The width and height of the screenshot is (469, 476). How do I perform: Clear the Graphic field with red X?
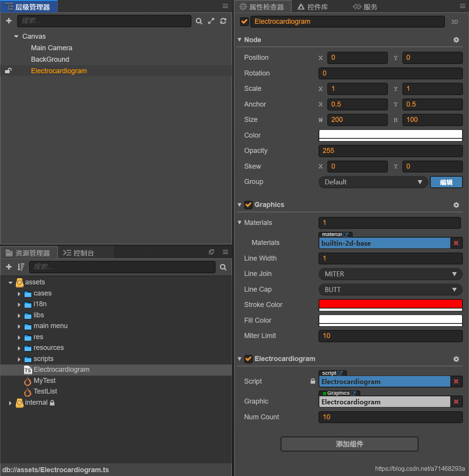point(456,402)
